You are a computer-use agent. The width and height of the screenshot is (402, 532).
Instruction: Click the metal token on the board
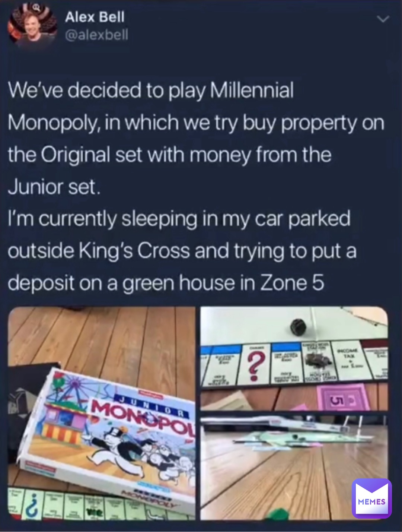315,360
